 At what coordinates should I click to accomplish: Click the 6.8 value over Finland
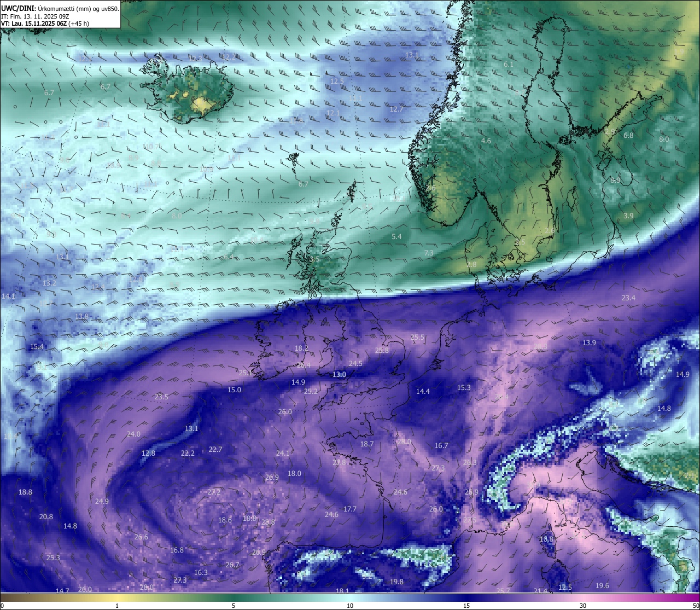click(628, 136)
